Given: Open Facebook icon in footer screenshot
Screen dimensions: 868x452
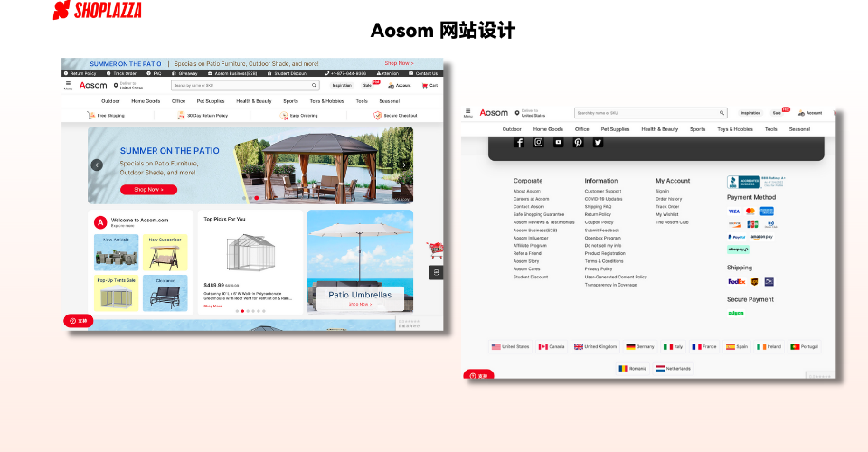Looking at the screenshot, I should (519, 142).
